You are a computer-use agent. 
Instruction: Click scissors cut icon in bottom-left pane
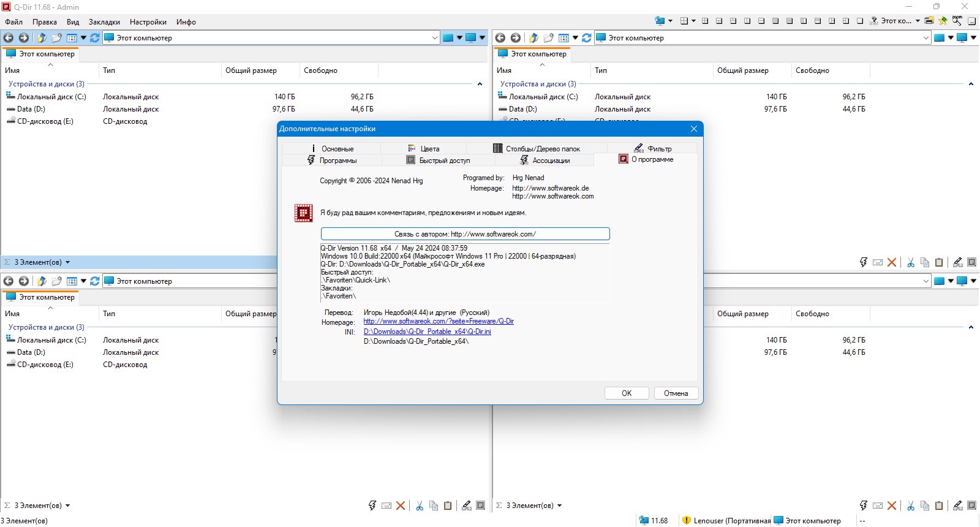point(420,506)
